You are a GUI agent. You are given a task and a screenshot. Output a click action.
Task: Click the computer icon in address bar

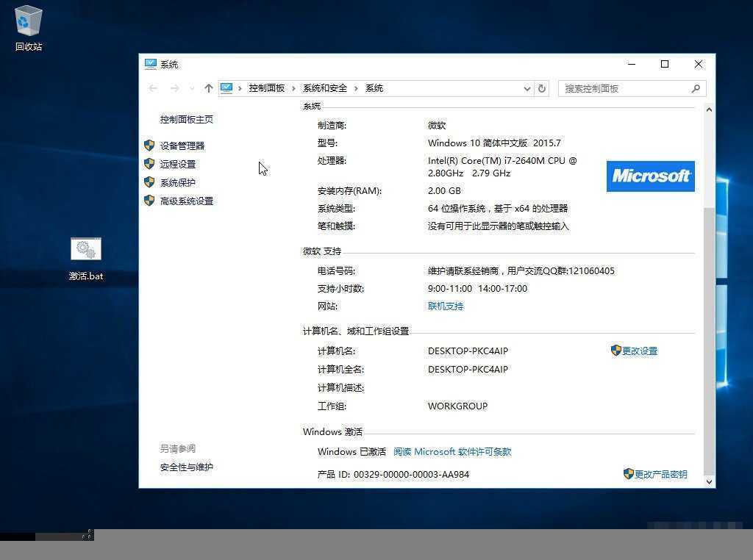click(226, 87)
